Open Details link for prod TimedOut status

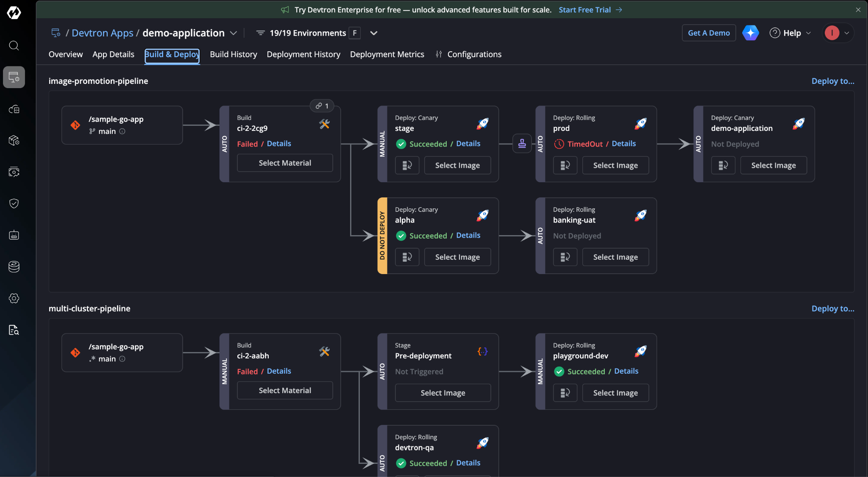click(624, 144)
